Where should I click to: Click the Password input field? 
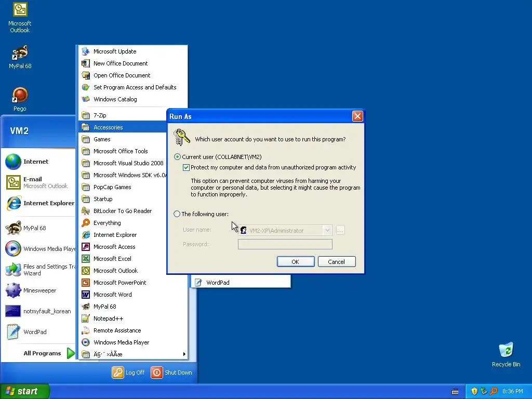pos(285,244)
